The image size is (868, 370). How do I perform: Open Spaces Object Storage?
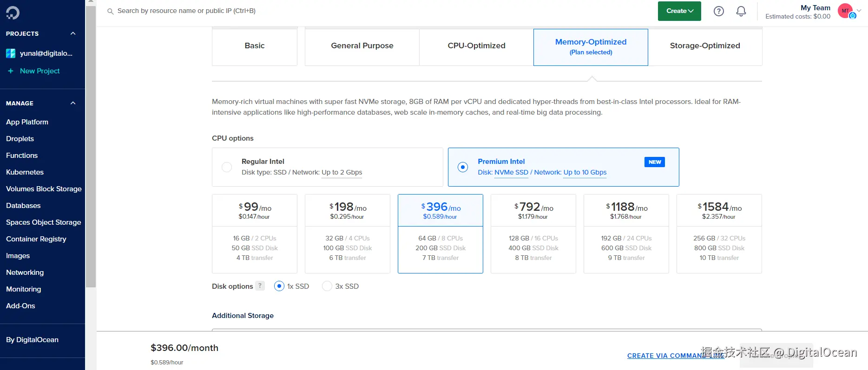point(44,222)
